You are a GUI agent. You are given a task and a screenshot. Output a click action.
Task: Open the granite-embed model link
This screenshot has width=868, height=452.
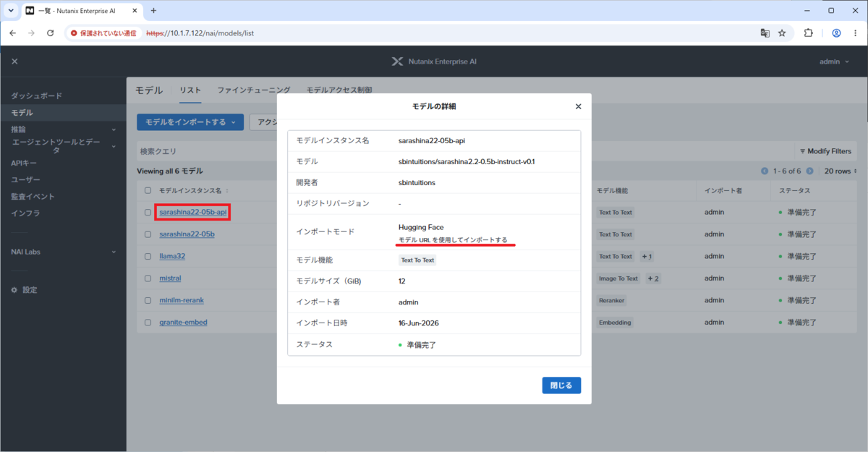point(183,322)
